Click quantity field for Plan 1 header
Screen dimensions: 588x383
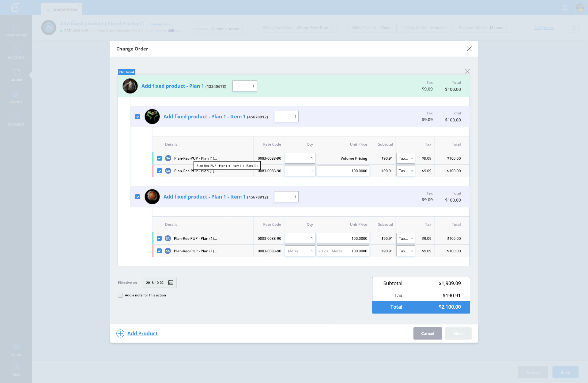244,86
